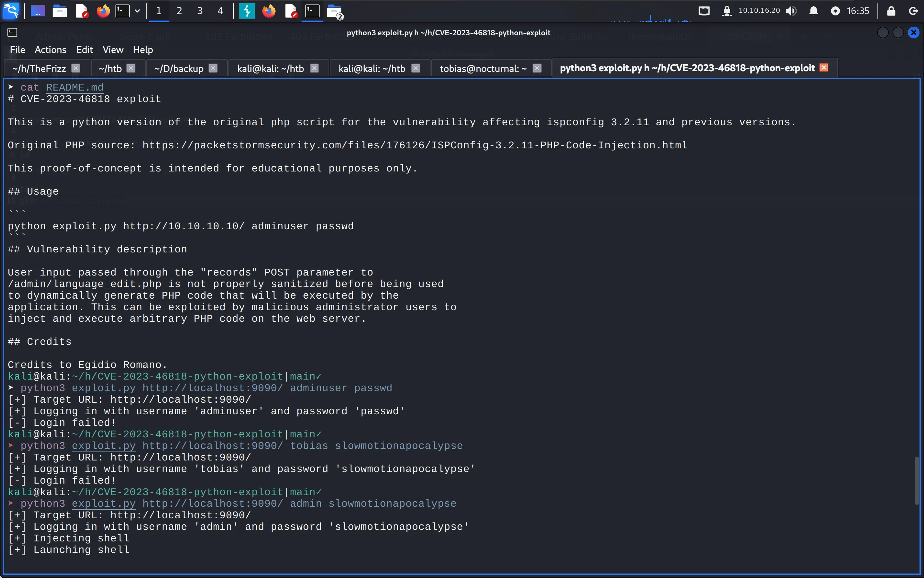Viewport: 924px width, 578px height.
Task: Close the ~/D/backup tab
Action: pos(213,68)
